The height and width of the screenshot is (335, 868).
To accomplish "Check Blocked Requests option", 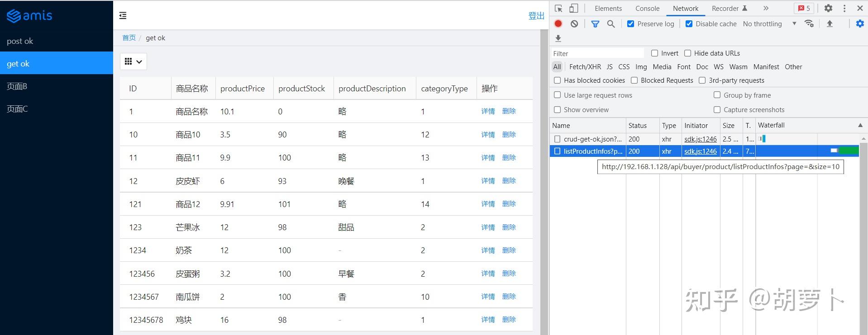I will click(634, 80).
